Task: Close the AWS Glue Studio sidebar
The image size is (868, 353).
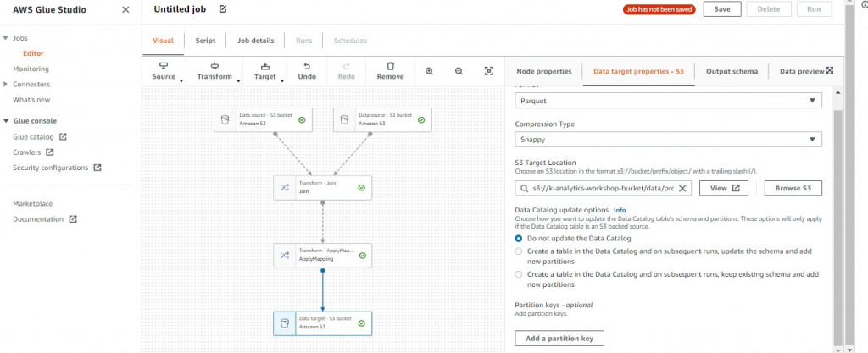Action: click(x=125, y=10)
